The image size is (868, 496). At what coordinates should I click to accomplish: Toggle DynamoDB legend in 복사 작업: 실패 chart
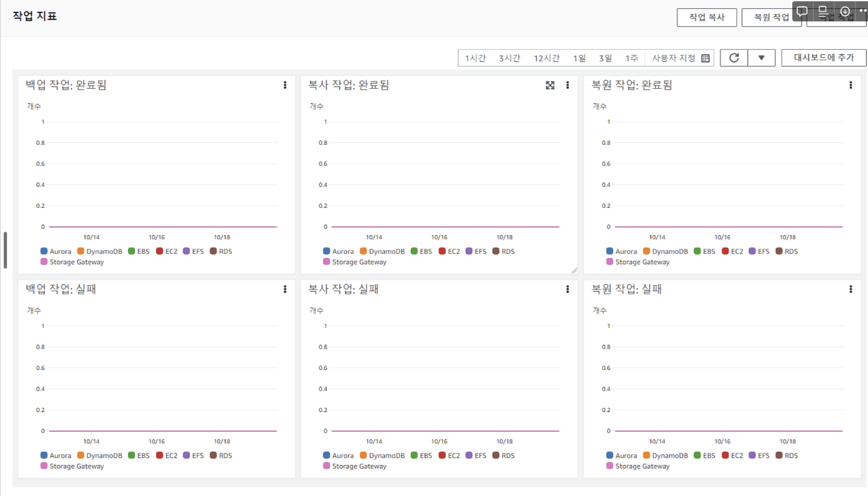382,456
